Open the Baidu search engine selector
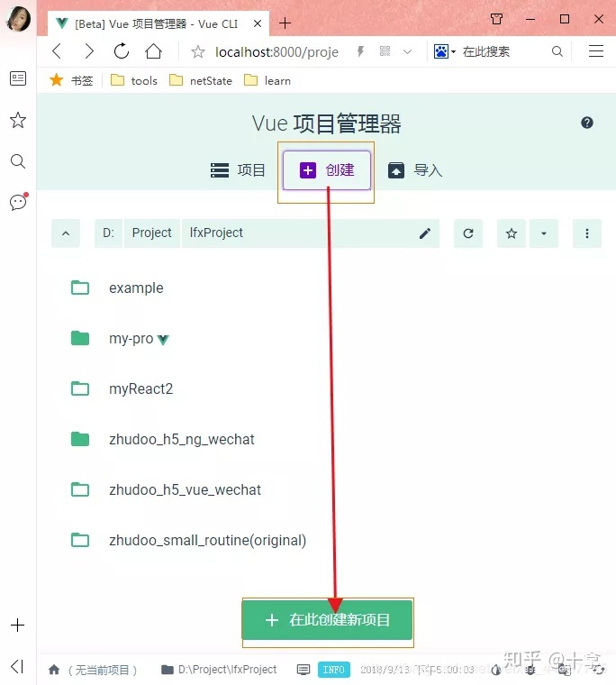Screen dimensions: 616x685 pyautogui.click(x=444, y=51)
